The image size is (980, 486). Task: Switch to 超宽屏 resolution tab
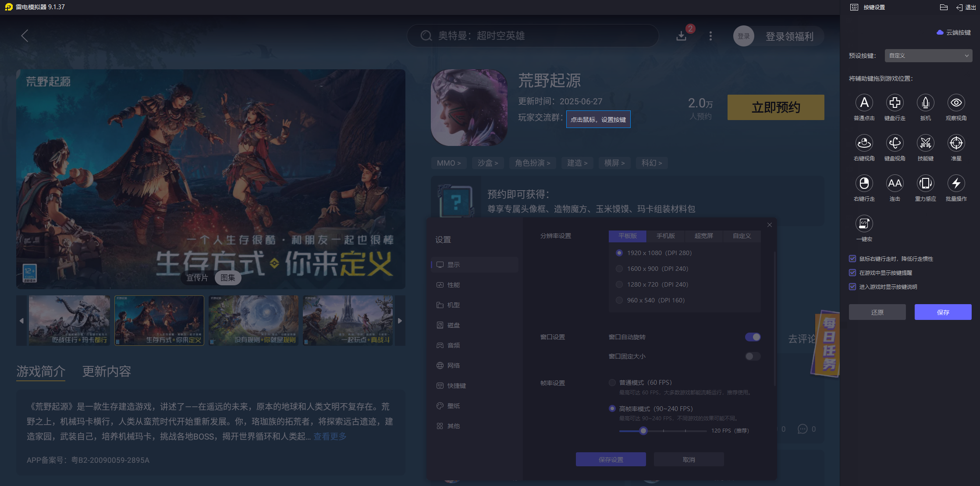click(x=704, y=236)
